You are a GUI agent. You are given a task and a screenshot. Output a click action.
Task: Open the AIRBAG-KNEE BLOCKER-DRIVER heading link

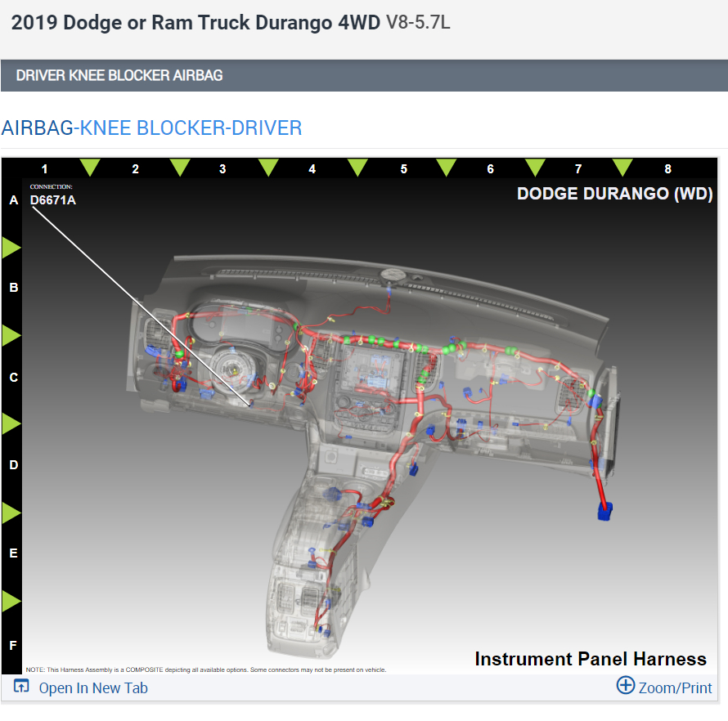pos(152,128)
